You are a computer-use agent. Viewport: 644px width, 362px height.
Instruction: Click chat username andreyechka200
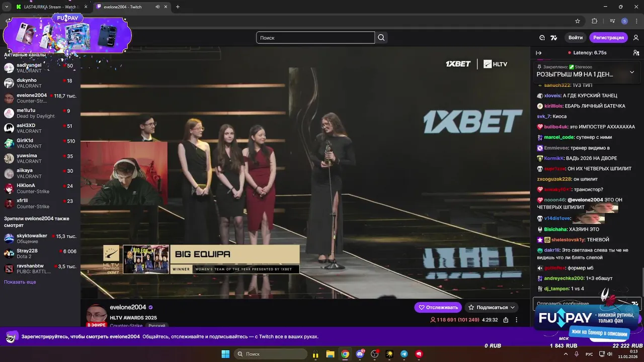(x=563, y=278)
